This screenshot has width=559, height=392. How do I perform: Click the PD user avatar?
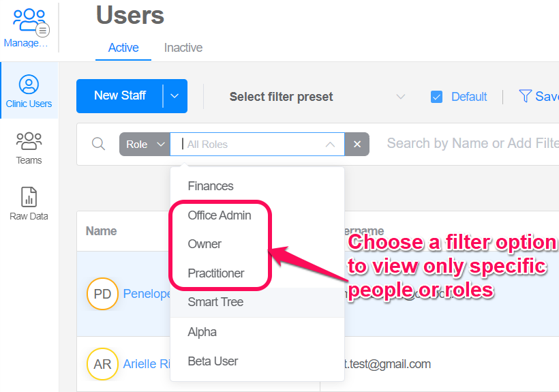[102, 294]
